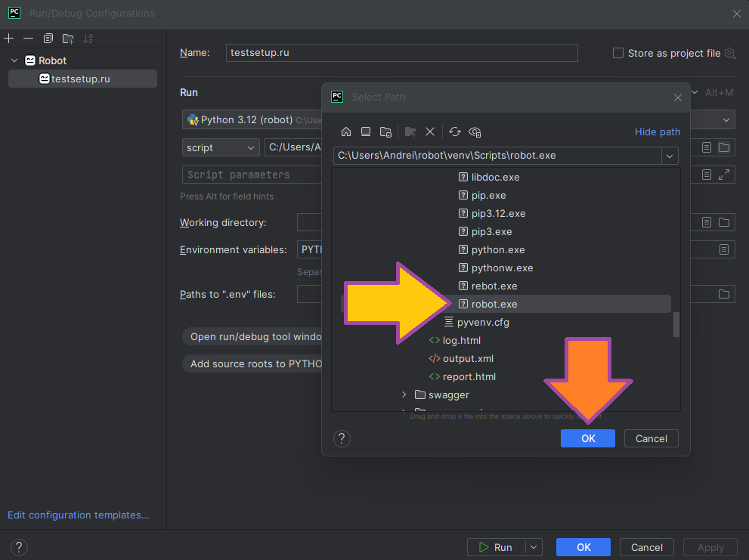Image resolution: width=749 pixels, height=560 pixels.
Task: Click Cancel in Run/Debug Configurations window
Action: point(647,548)
